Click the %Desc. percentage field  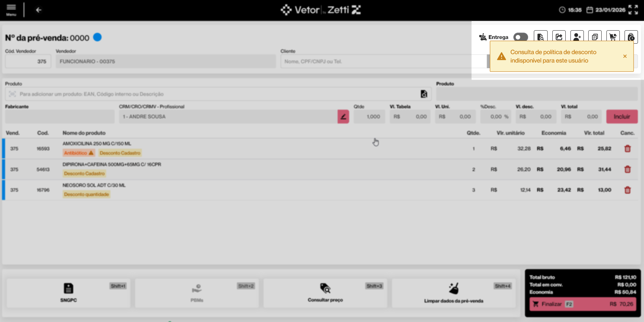pos(496,117)
